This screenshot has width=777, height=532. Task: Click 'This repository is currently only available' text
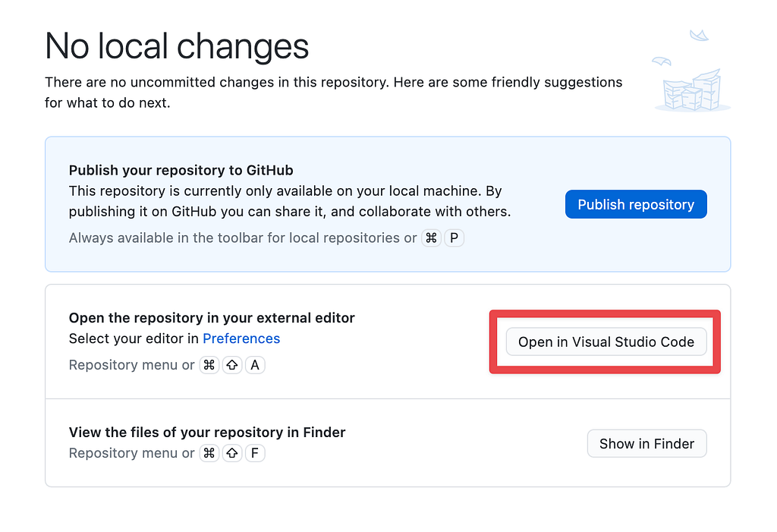click(x=290, y=201)
